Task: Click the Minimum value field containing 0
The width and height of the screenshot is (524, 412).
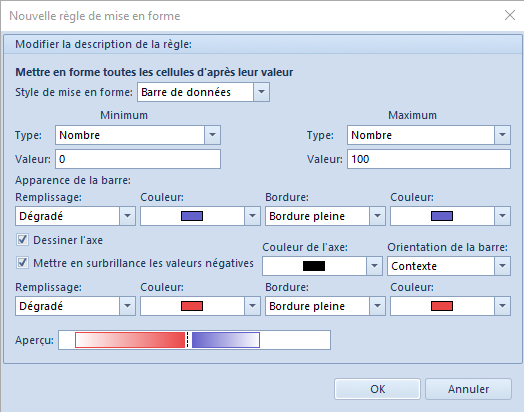Action: click(138, 159)
